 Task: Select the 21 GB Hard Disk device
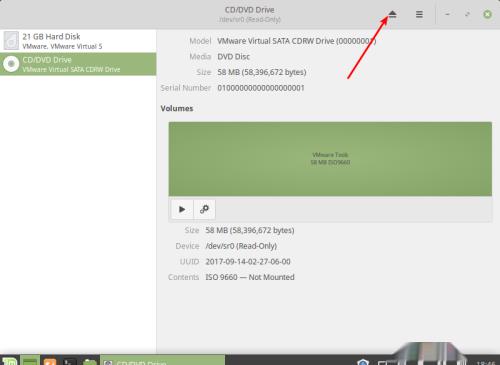tap(78, 41)
